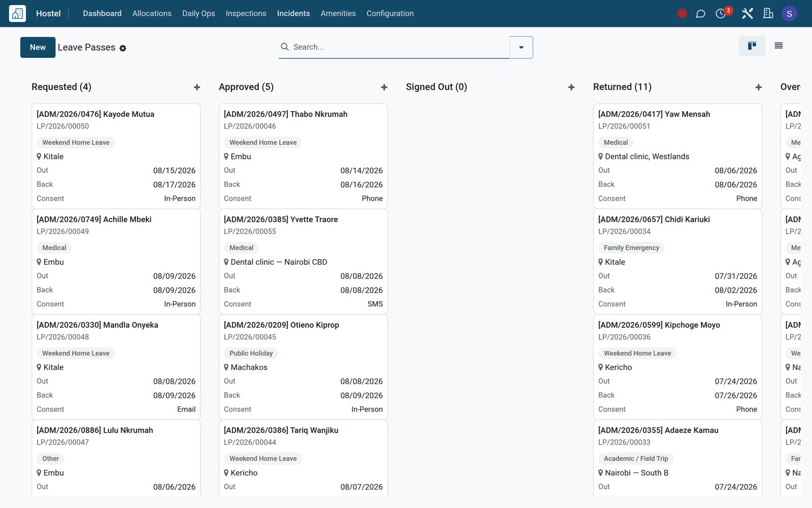Click the Other tag on Lulu Nkrumah card
The image size is (812, 508).
coord(50,459)
